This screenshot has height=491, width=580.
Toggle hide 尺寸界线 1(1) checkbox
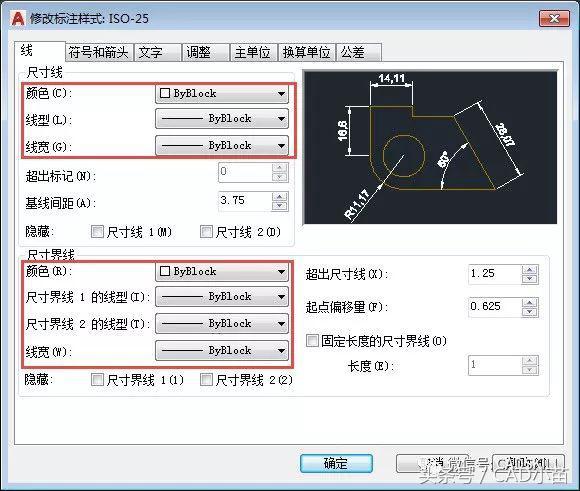(x=97, y=380)
